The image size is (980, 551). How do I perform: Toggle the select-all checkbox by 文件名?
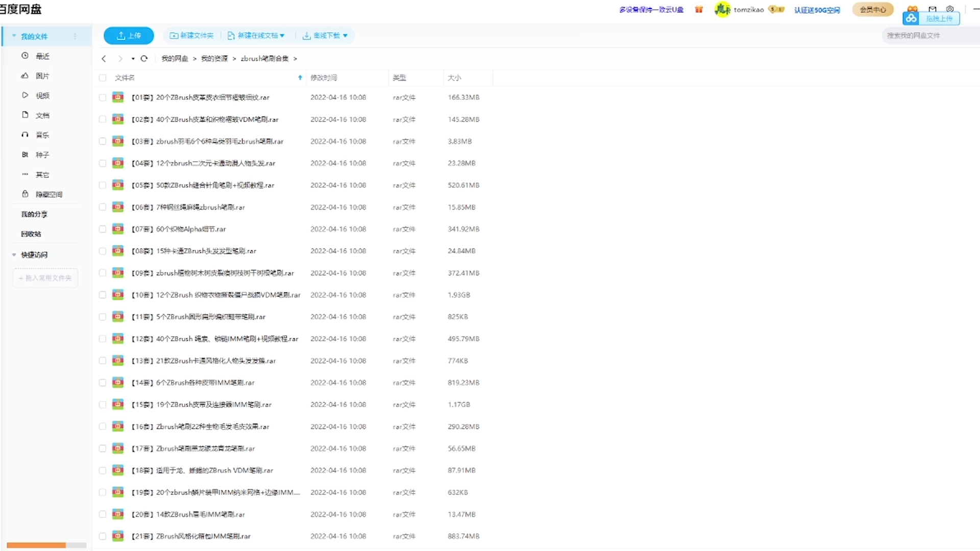coord(103,78)
